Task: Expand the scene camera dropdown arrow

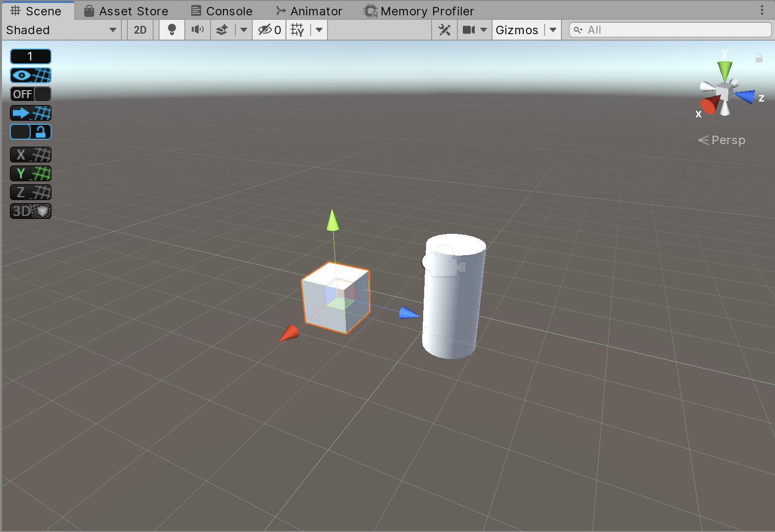Action: tap(484, 30)
